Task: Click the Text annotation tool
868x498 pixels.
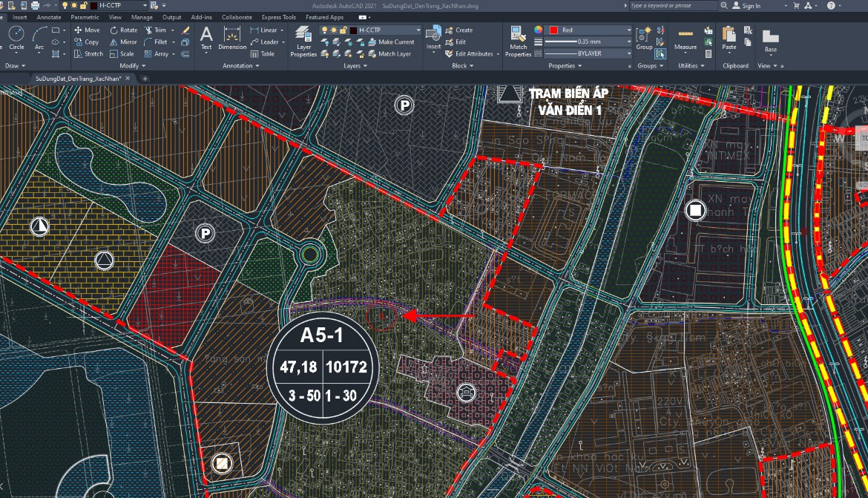Action: (x=206, y=38)
